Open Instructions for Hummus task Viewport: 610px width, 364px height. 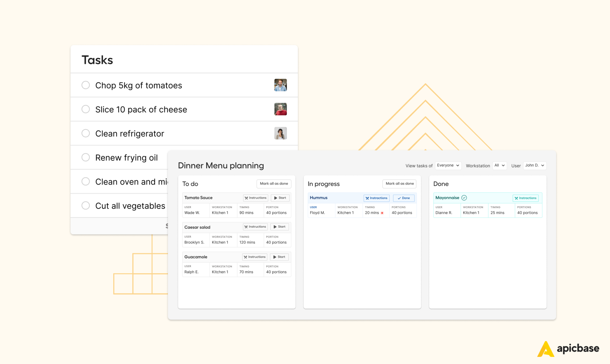(x=376, y=198)
